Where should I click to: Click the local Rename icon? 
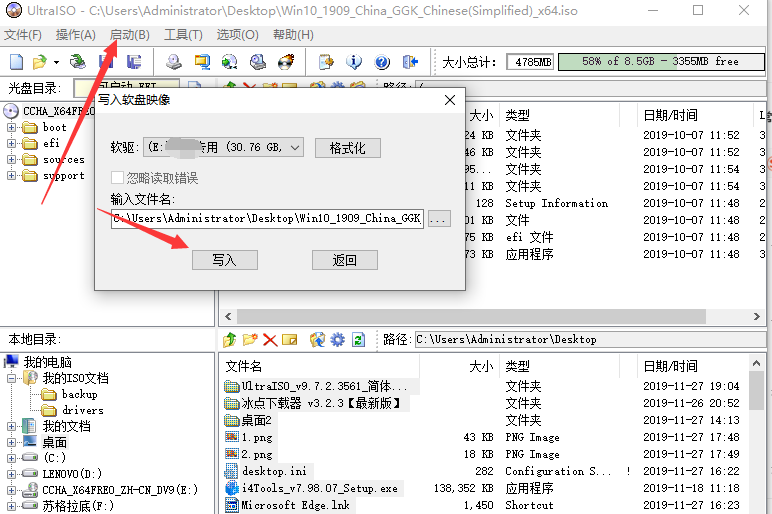click(x=290, y=340)
